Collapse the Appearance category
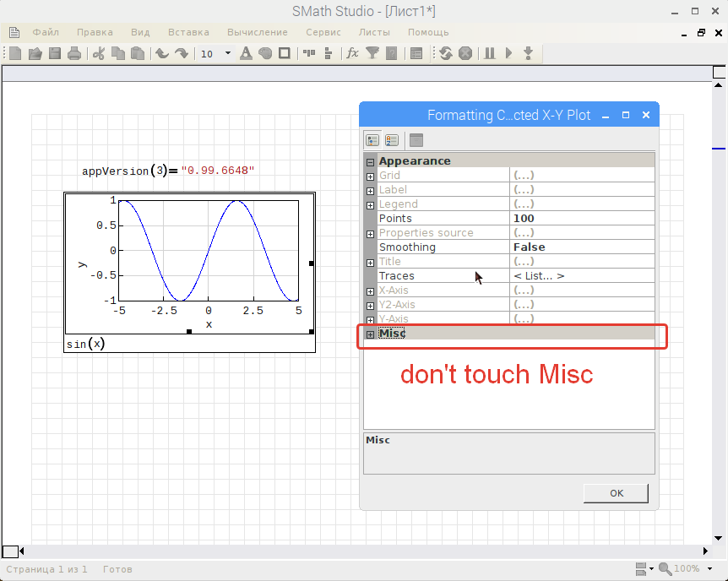The width and height of the screenshot is (728, 581). pos(370,161)
